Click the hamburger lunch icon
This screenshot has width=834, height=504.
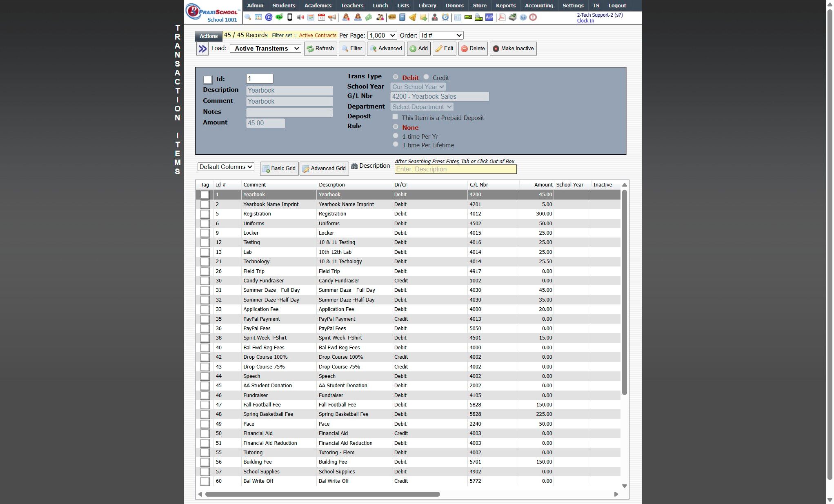pos(392,17)
